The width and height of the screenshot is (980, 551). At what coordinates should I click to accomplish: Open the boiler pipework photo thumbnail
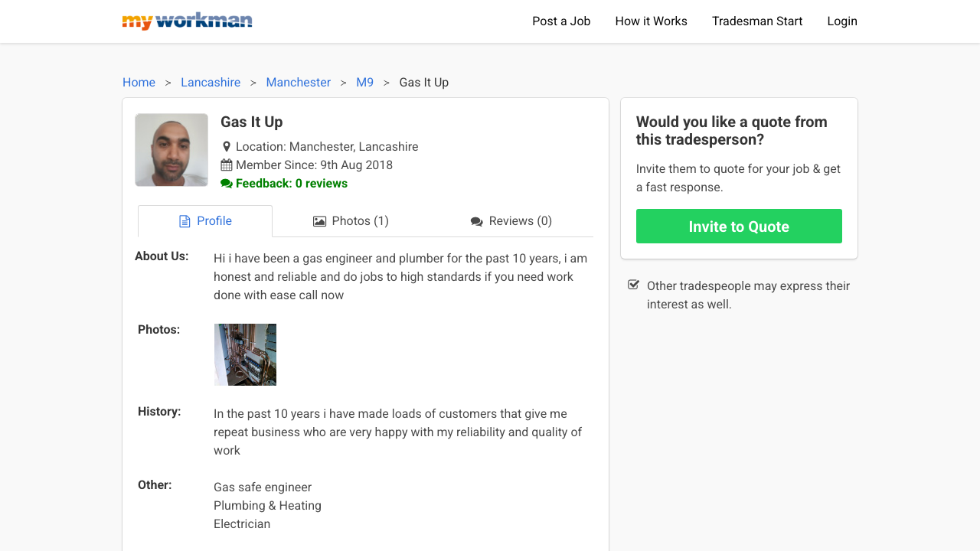click(245, 354)
